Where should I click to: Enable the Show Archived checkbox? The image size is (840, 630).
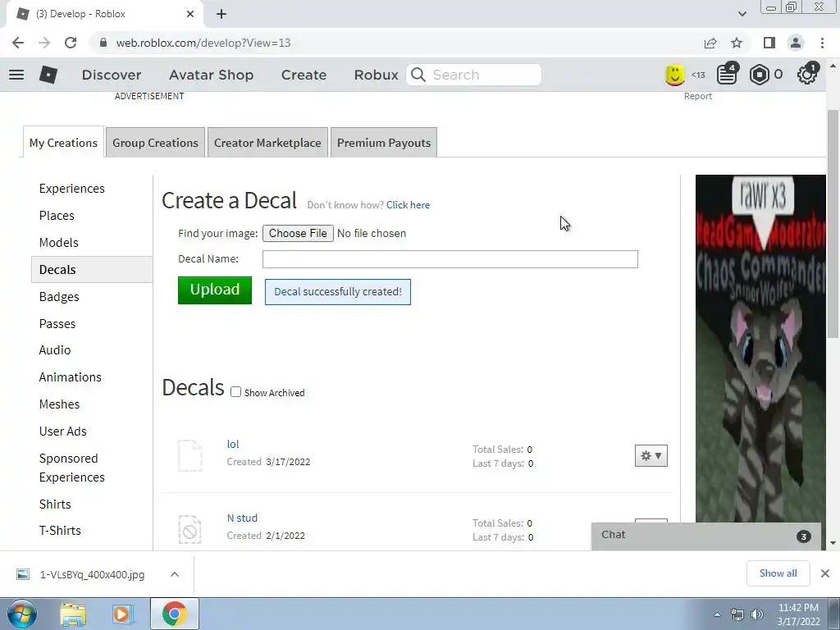tap(235, 392)
